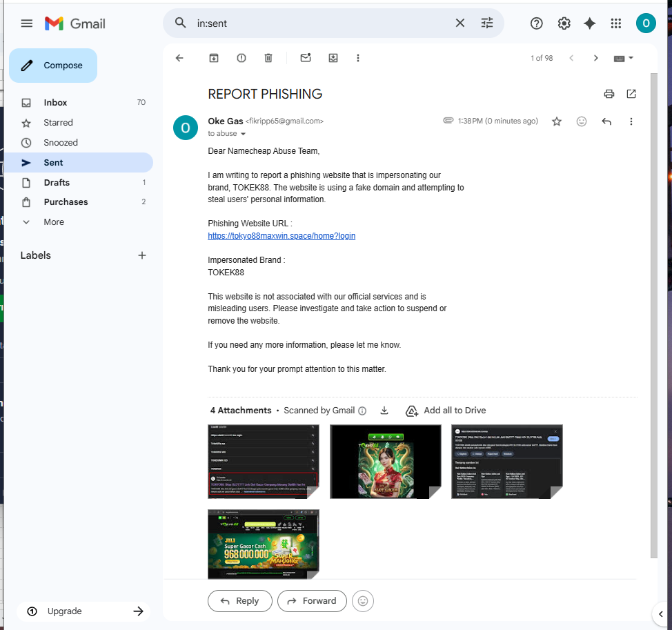Screen dimensions: 672x630
Task: Open the first attachment with search results
Action: tap(264, 462)
